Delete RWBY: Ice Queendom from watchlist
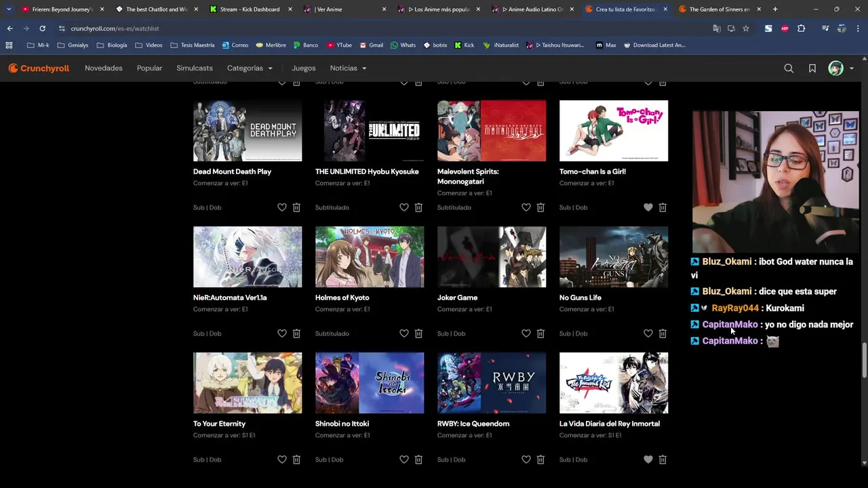The height and width of the screenshot is (488, 868). (540, 460)
